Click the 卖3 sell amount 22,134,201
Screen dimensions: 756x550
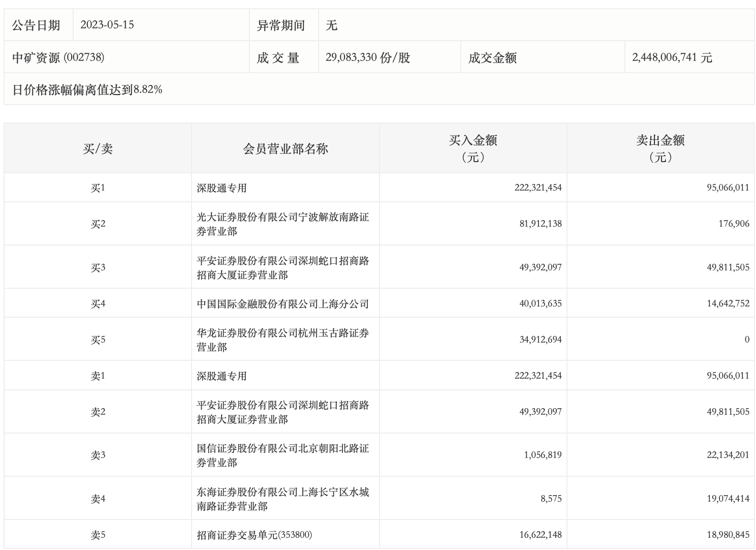click(x=728, y=455)
